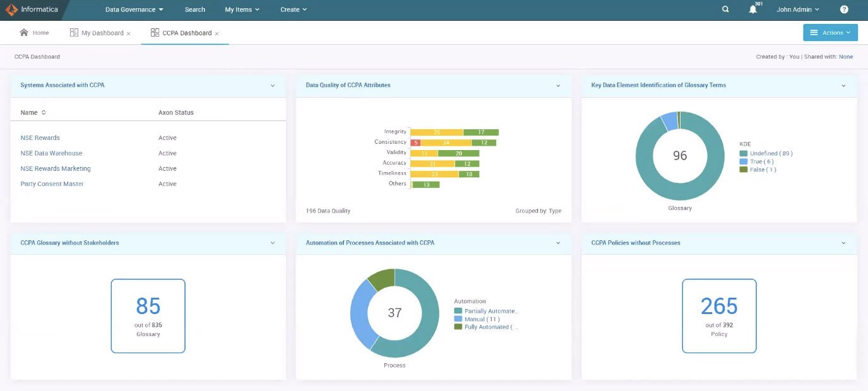Click the Validity green bar showing 20
Screen dimensions: 868x391
tap(458, 153)
